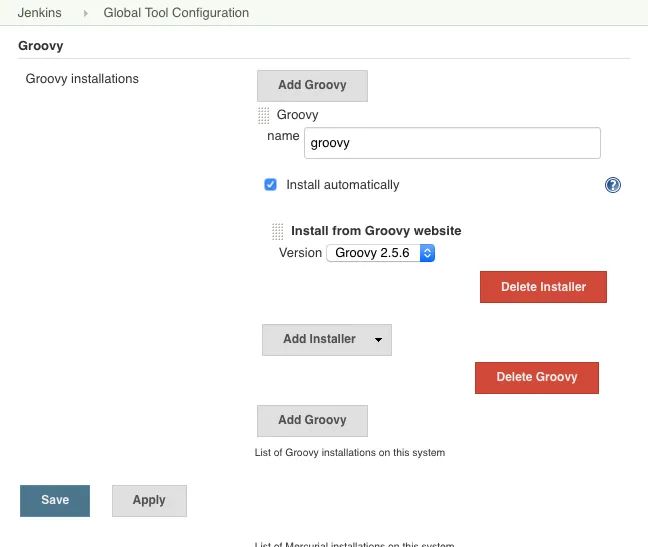Click the Install from Groovy website title
The width and height of the screenshot is (648, 547).
coord(376,231)
